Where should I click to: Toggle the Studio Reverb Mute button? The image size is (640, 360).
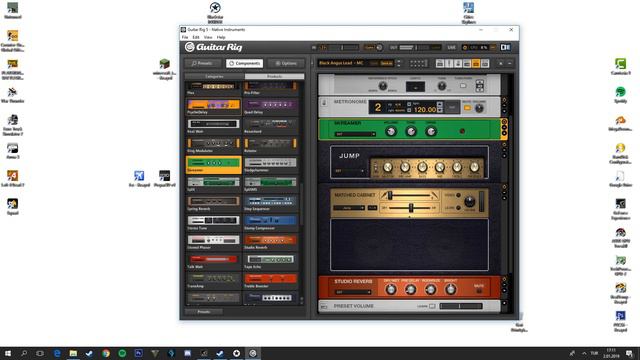pyautogui.click(x=479, y=290)
